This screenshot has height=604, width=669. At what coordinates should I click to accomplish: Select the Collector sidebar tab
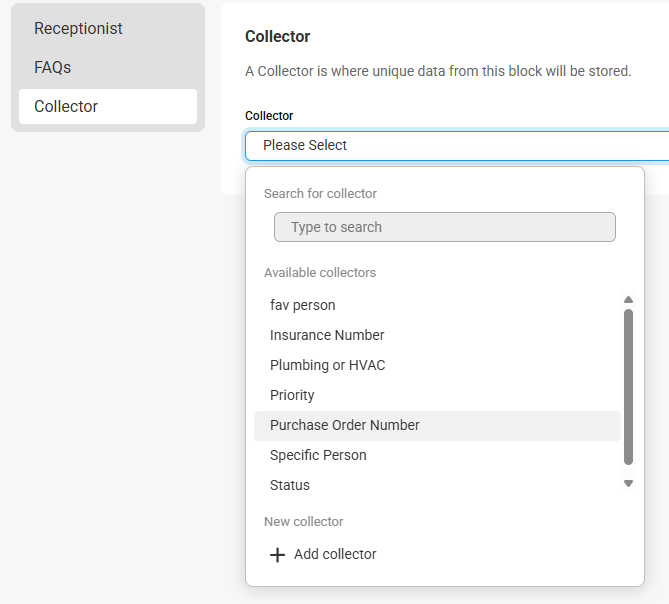click(x=108, y=107)
